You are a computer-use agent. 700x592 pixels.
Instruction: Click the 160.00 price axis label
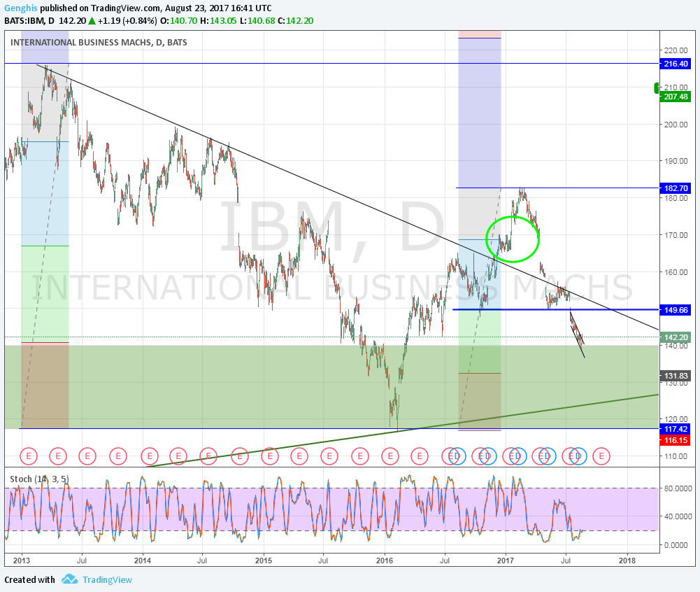click(x=676, y=272)
